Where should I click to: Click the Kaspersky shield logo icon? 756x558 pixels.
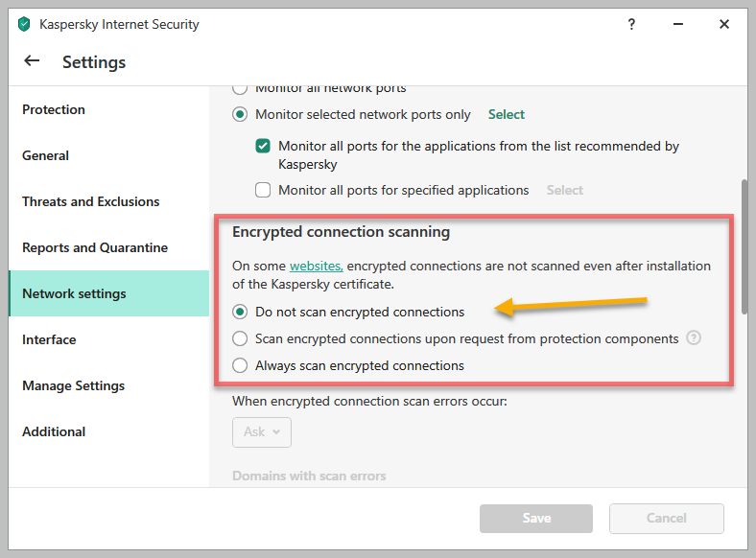tap(24, 24)
